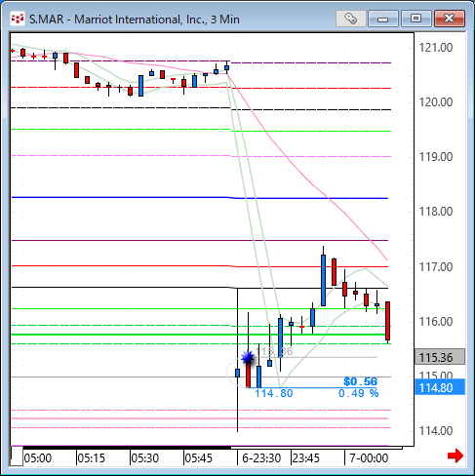
Task: Click the title S.MAR - Marriot International, Inc.
Action: pos(135,20)
